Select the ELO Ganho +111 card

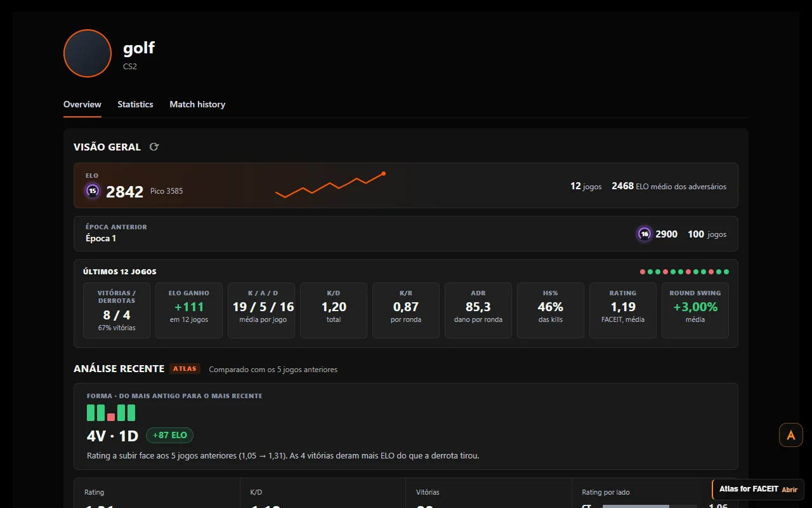pos(189,311)
